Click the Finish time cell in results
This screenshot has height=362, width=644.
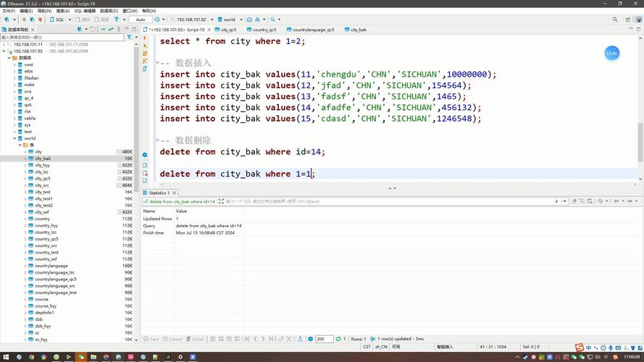coord(153,232)
